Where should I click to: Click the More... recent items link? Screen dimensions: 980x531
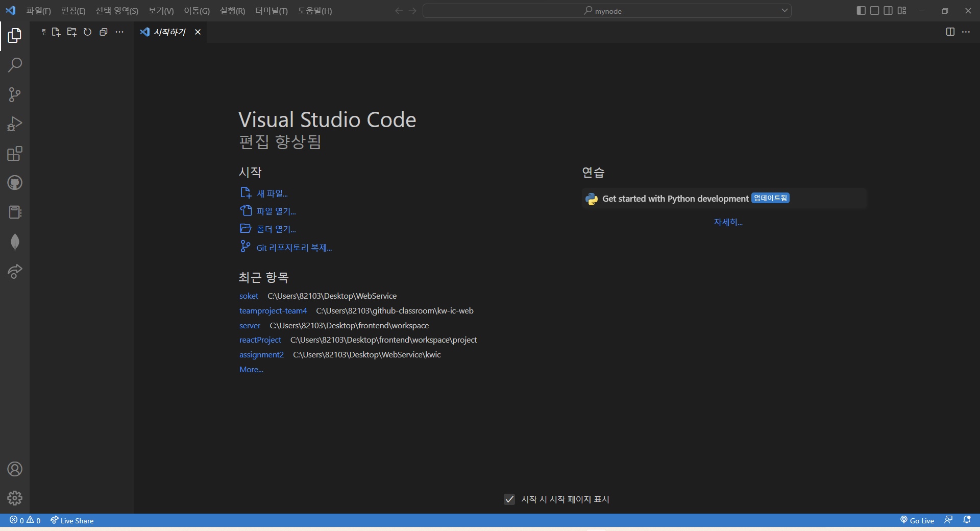251,370
